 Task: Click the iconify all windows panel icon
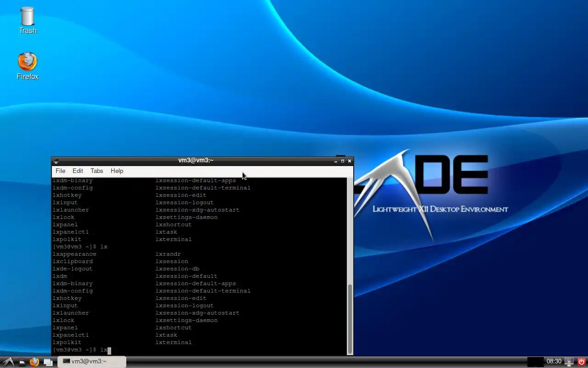48,362
